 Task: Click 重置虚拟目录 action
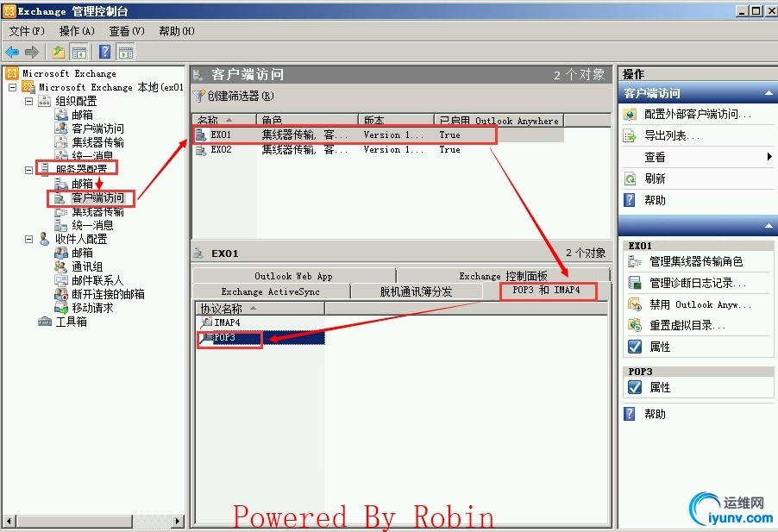click(x=687, y=325)
